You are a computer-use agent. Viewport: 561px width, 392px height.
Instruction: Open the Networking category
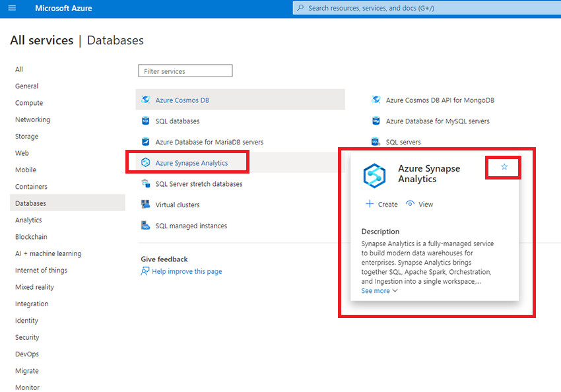point(32,119)
